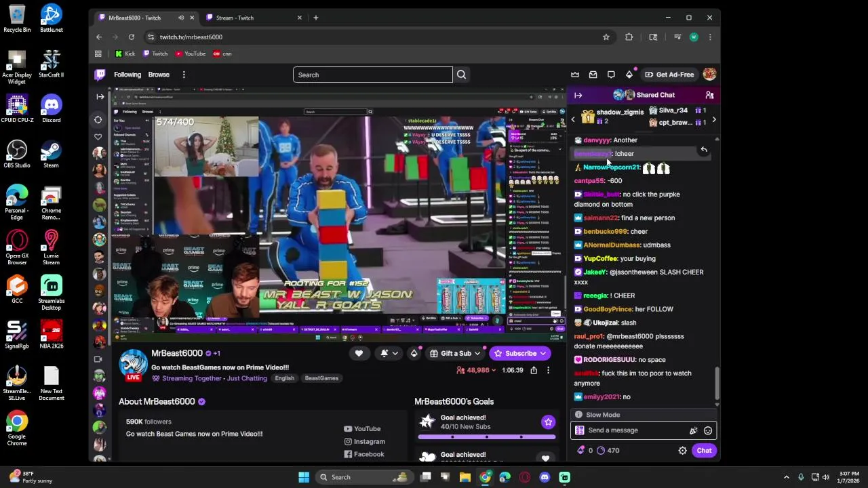Screen dimensions: 868x488
Task: Show previous gift leaderboard entries arrow
Action: pyautogui.click(x=573, y=120)
